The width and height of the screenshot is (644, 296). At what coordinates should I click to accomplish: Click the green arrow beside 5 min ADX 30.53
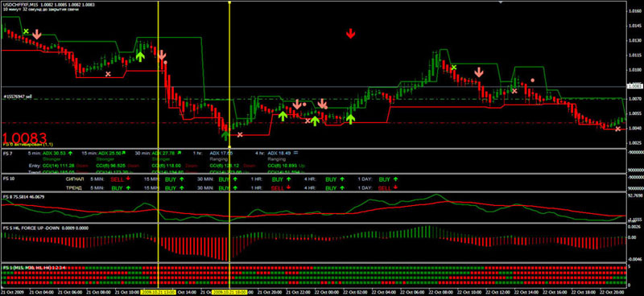tap(70, 153)
